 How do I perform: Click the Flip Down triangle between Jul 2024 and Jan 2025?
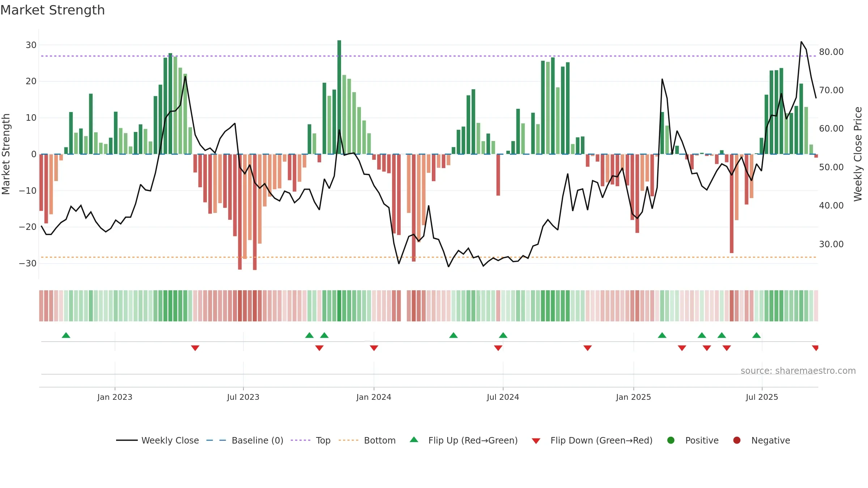(x=587, y=348)
